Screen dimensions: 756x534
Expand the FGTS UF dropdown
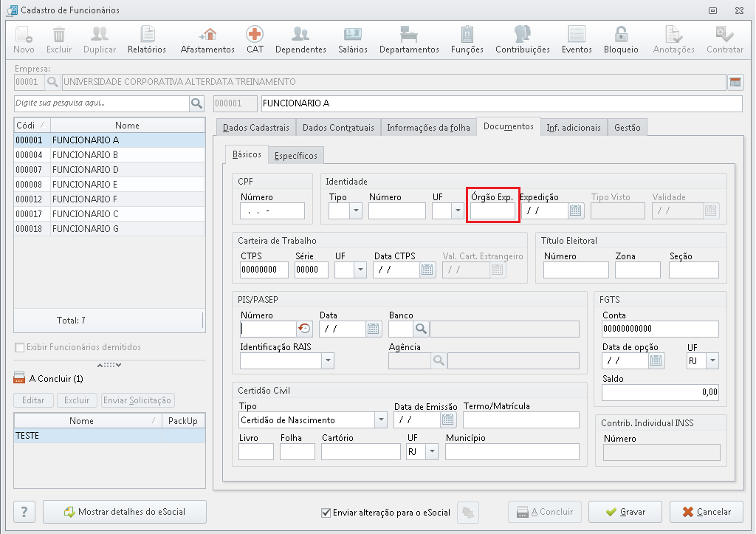point(712,360)
